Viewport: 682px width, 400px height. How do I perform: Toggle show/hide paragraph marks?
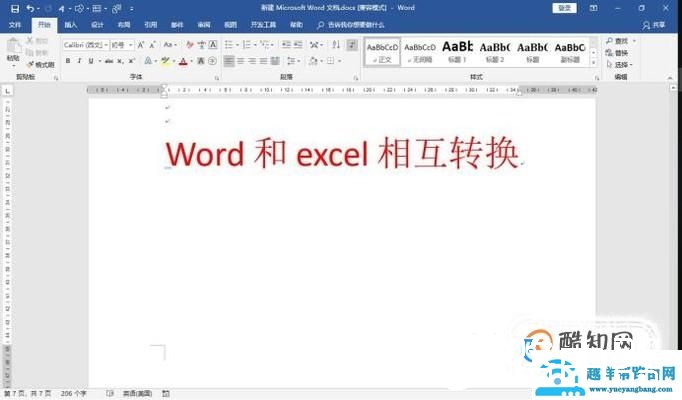pyautogui.click(x=352, y=45)
